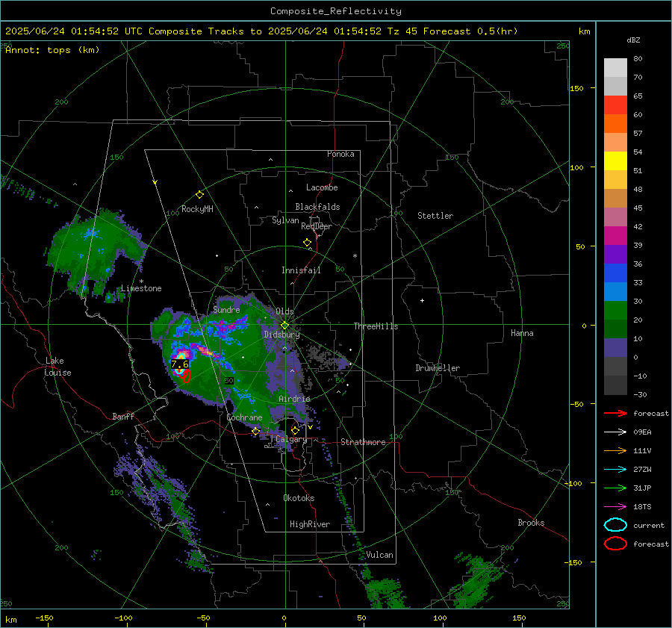Click the 'current' legend label
672x628 pixels.
click(648, 526)
